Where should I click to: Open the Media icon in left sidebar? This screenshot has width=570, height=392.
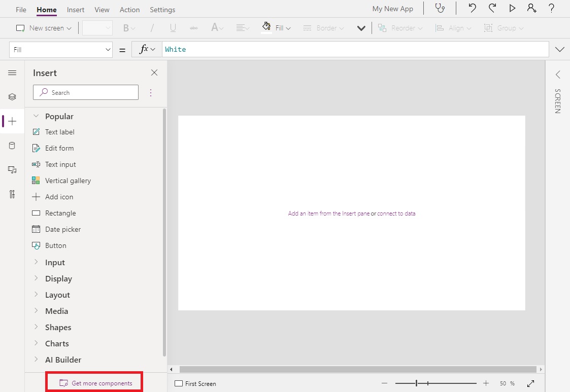(12, 170)
